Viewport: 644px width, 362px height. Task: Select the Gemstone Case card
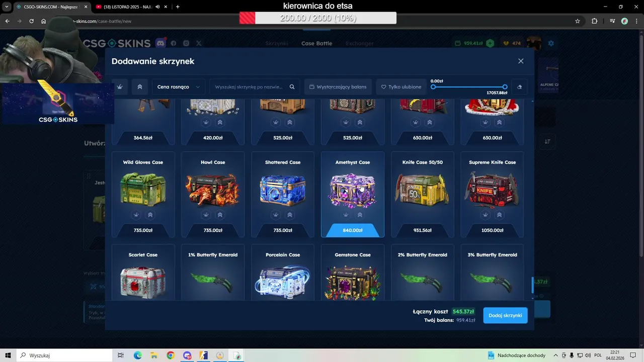352,272
